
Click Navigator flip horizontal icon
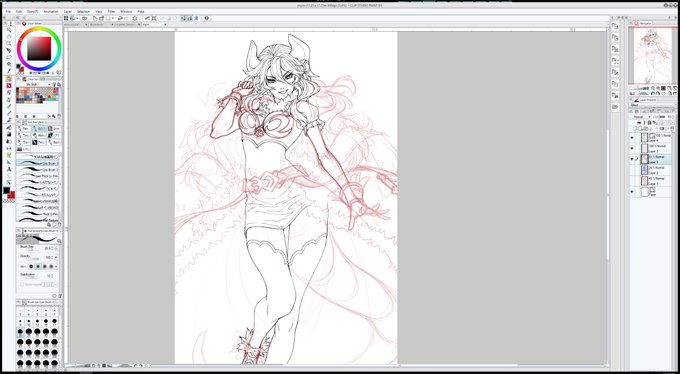(x=670, y=93)
